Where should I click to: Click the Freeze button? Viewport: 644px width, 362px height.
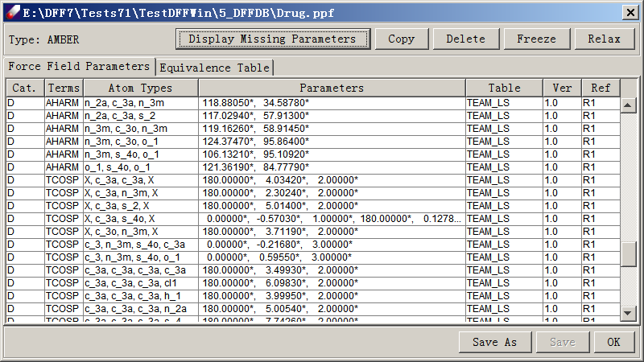click(536, 39)
